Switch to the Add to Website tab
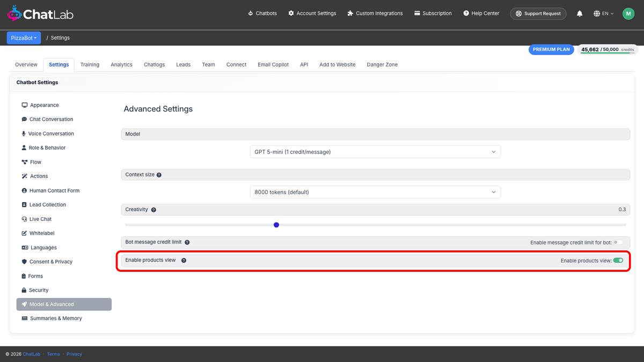The image size is (644, 362). 337,64
